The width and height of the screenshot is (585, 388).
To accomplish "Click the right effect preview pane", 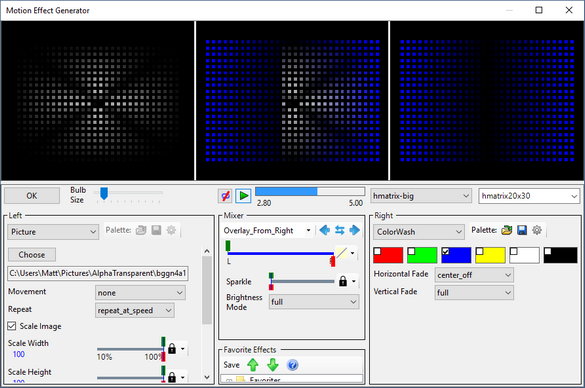I will 487,101.
